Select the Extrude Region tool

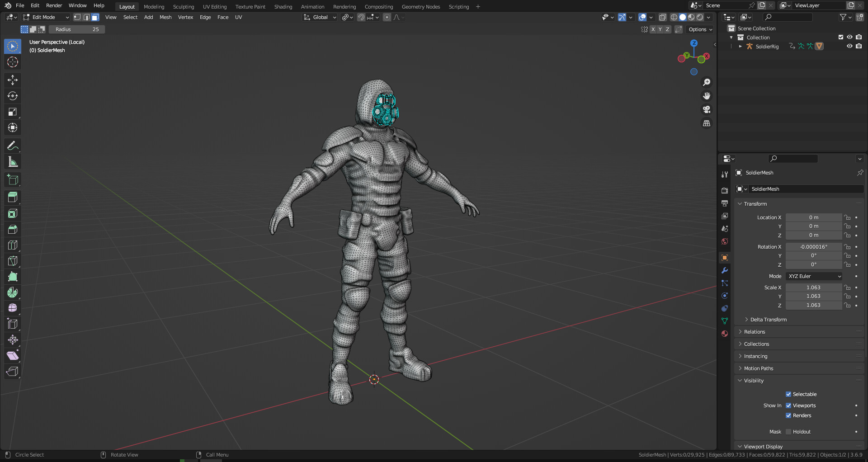point(13,198)
